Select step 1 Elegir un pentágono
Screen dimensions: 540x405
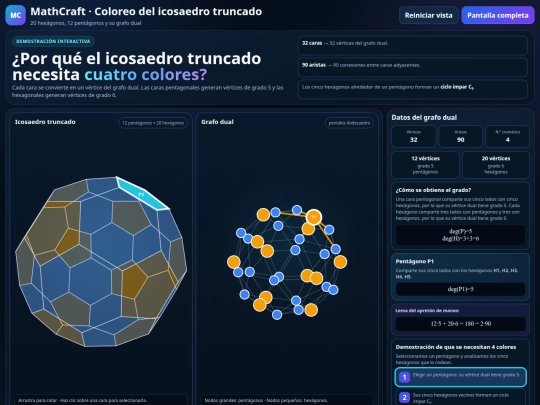click(460, 377)
